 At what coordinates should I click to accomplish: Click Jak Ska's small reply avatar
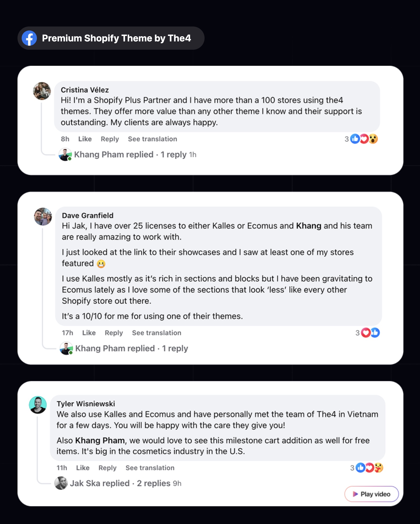coord(61,483)
